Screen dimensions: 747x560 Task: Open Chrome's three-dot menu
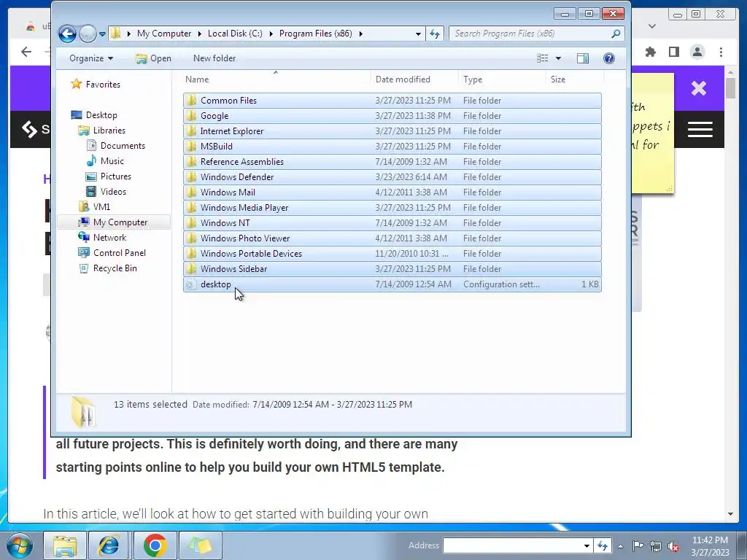pos(721,52)
